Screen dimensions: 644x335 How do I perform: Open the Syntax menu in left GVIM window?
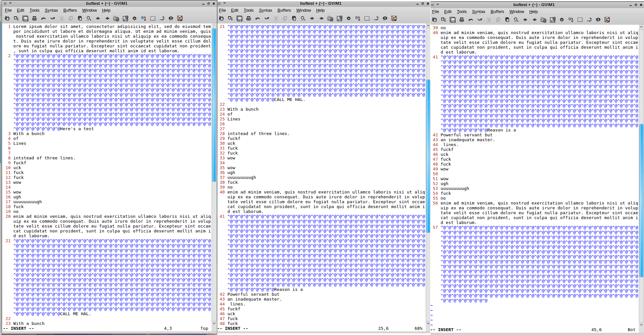click(51, 10)
